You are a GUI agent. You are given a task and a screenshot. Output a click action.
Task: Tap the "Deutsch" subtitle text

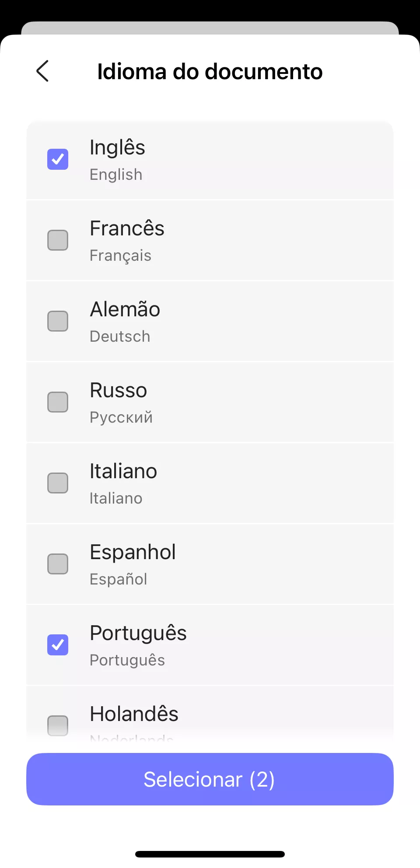tap(120, 336)
